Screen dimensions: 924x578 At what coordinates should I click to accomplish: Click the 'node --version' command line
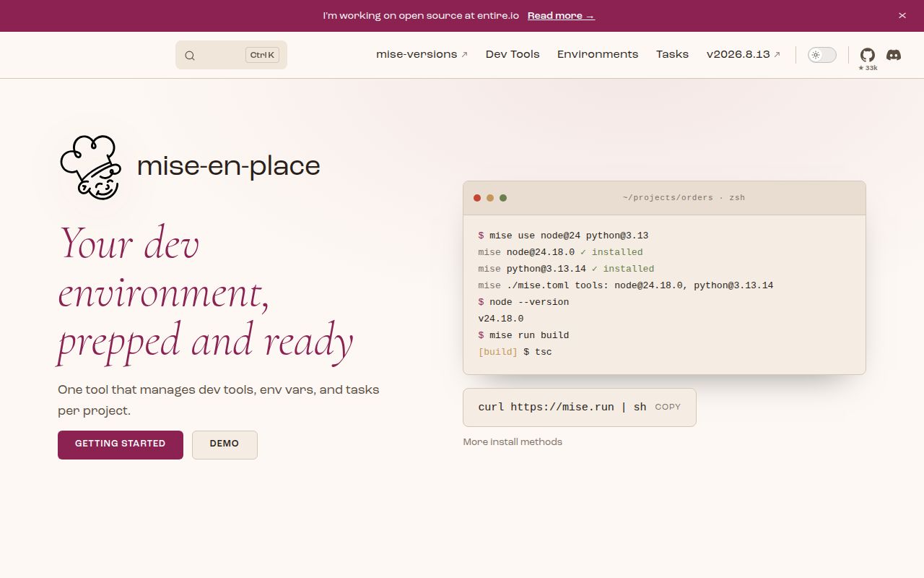click(x=523, y=302)
